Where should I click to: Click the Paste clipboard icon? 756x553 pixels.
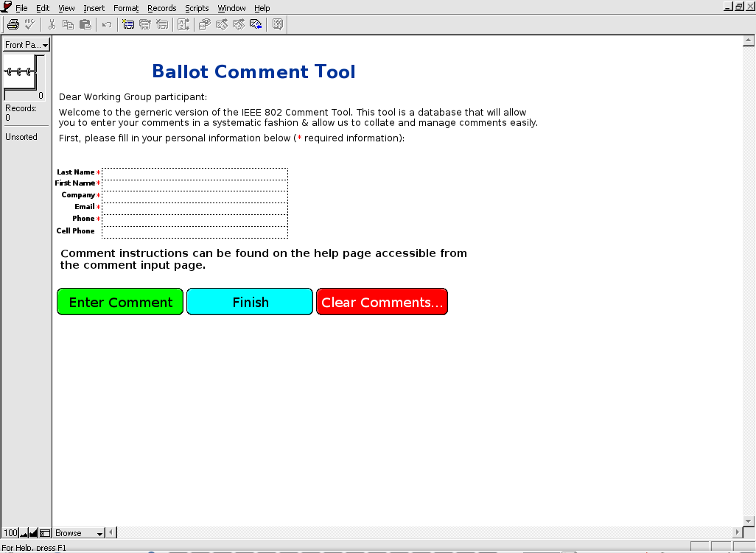(x=85, y=24)
